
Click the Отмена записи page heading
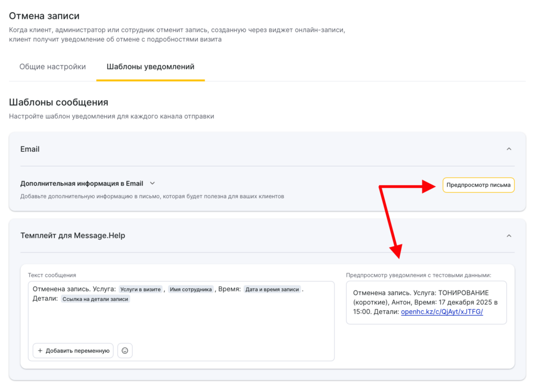pos(44,16)
